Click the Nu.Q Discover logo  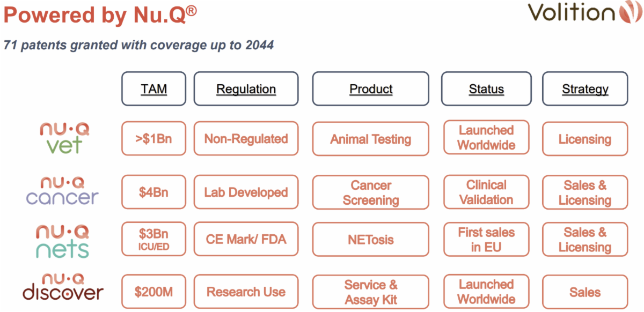tap(63, 287)
